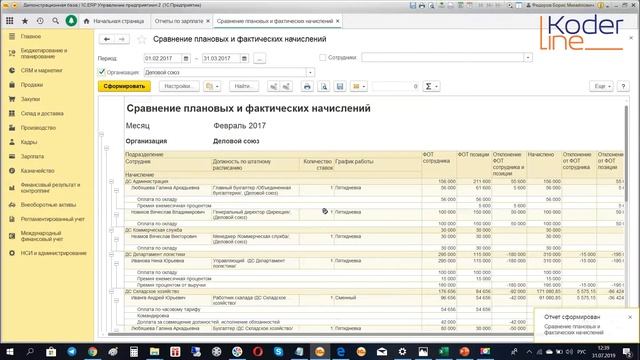Collapse all groups toolbar icon
The image size is (640, 360).
pos(287,87)
